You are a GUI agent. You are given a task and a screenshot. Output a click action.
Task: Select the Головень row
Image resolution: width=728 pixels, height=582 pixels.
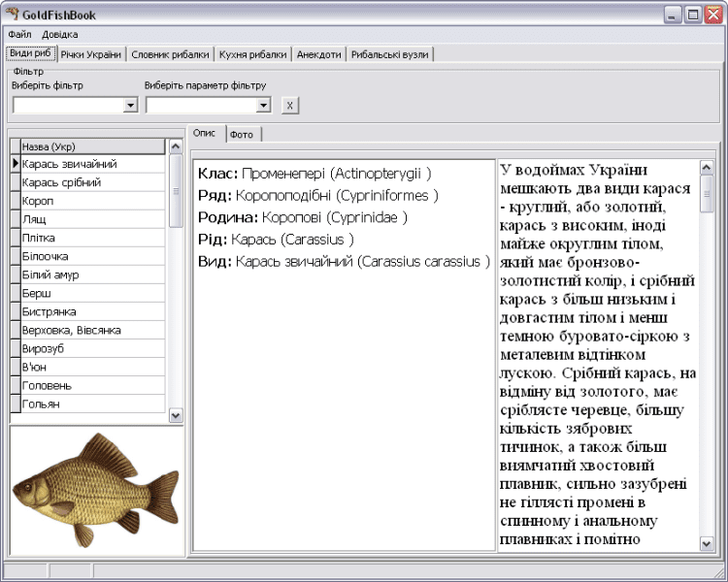(93, 386)
